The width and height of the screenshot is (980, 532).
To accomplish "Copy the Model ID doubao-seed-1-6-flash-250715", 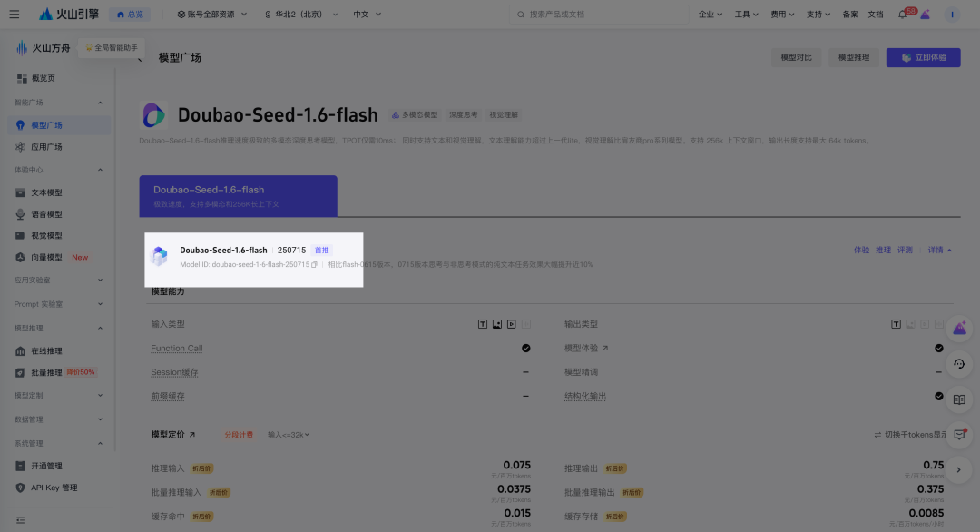I will coord(314,265).
